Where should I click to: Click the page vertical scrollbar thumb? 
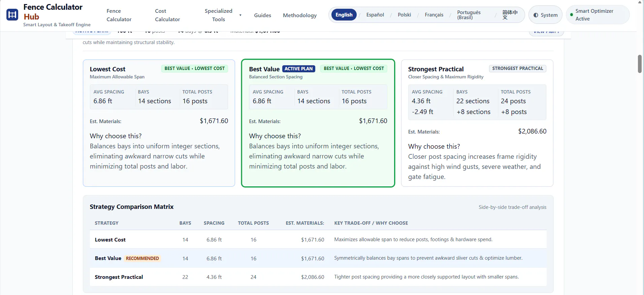pyautogui.click(x=640, y=64)
